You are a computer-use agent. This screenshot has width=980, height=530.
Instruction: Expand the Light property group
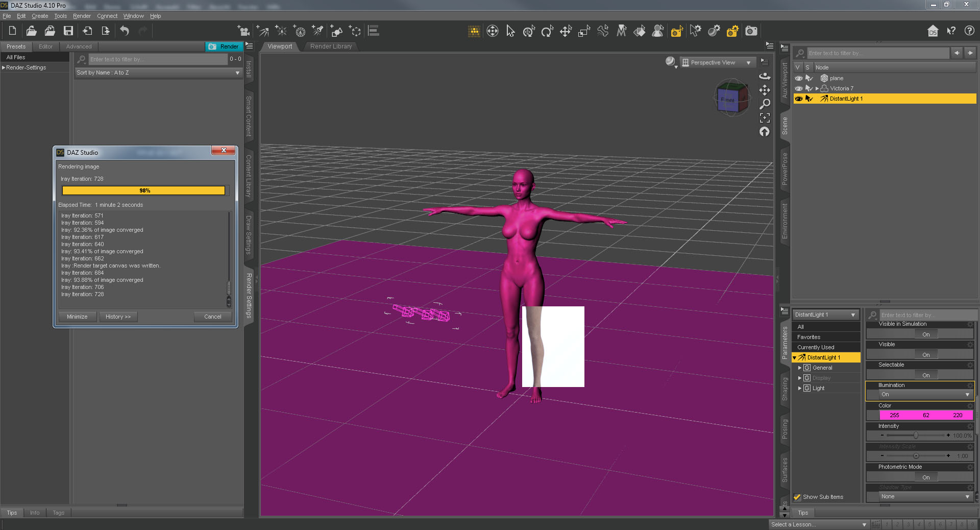point(800,388)
